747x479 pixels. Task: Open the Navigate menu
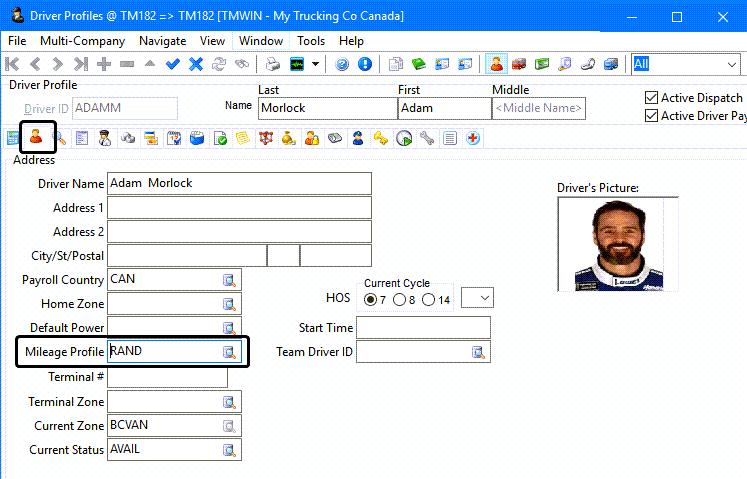pyautogui.click(x=162, y=41)
